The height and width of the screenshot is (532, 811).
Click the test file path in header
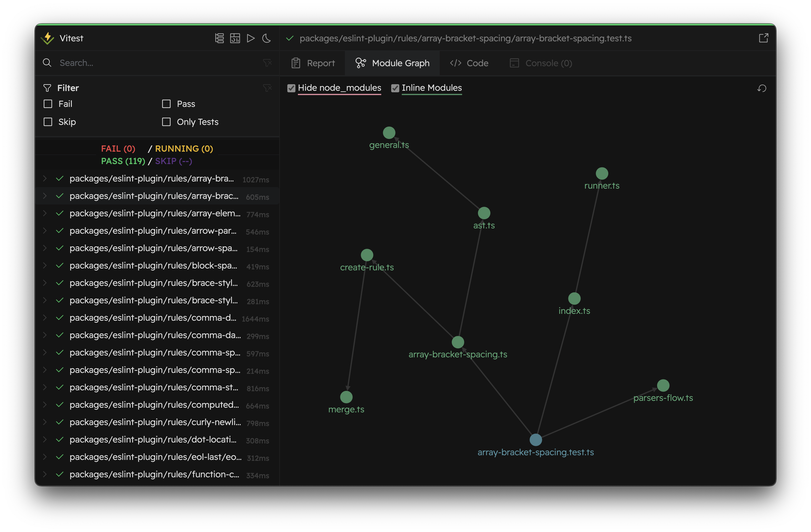click(x=466, y=38)
